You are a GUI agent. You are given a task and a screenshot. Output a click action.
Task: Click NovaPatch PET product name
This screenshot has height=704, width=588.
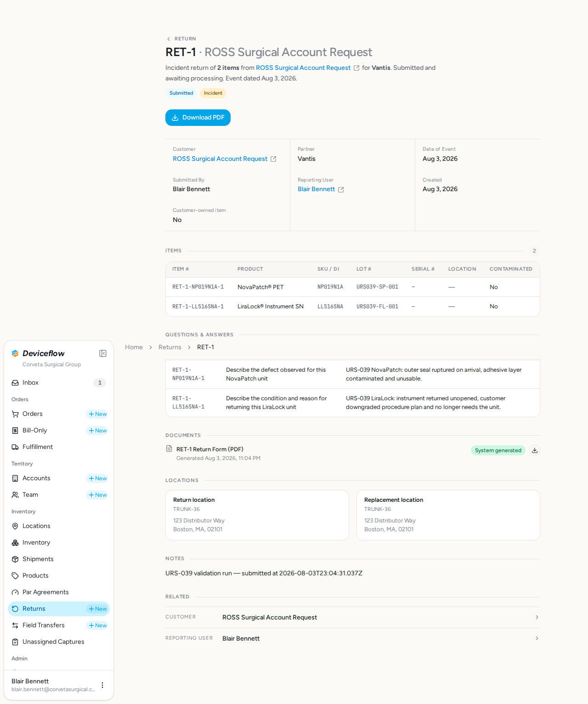click(x=260, y=287)
